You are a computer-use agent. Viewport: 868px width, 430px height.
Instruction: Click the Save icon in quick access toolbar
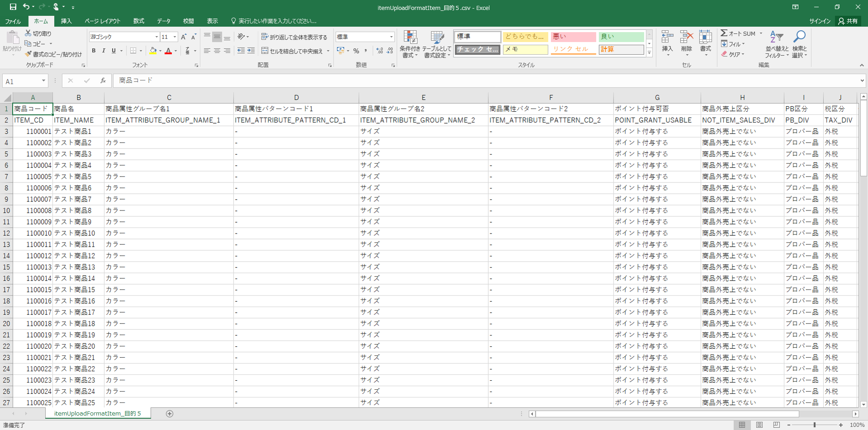[x=13, y=7]
